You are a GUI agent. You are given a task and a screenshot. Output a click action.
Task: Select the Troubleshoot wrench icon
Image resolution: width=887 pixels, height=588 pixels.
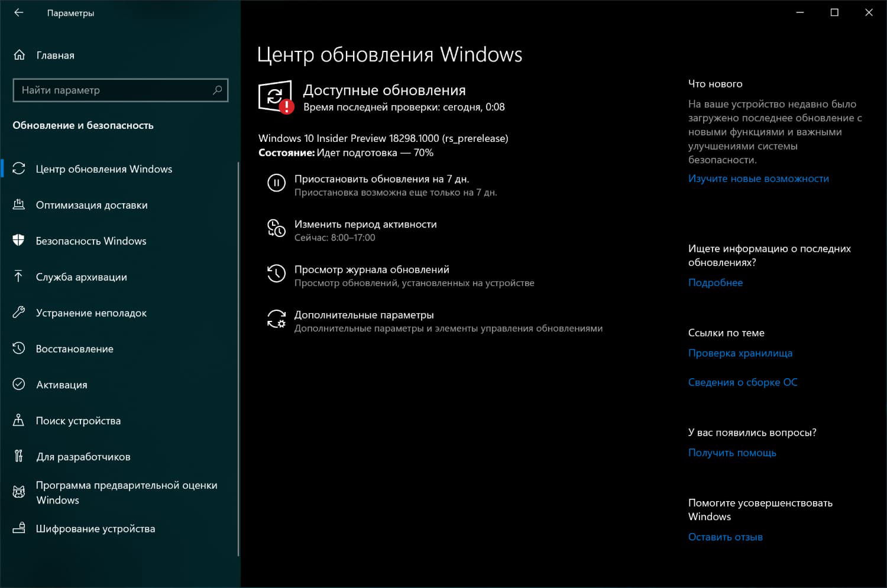[19, 313]
